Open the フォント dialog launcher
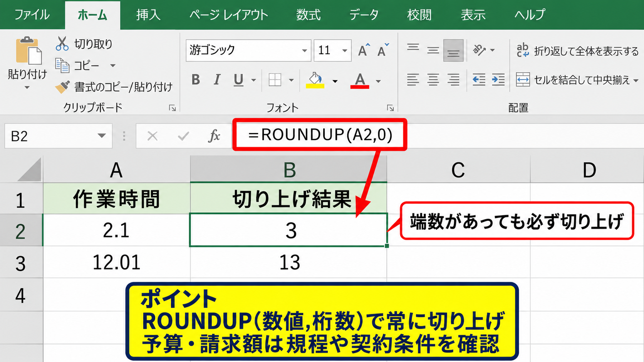Viewport: 644px width, 362px height. tap(390, 108)
